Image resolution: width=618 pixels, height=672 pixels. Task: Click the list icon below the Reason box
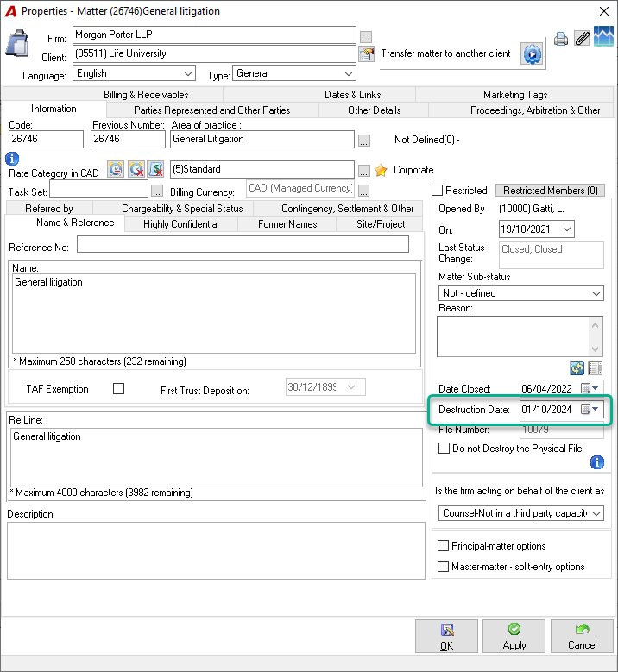(x=596, y=367)
